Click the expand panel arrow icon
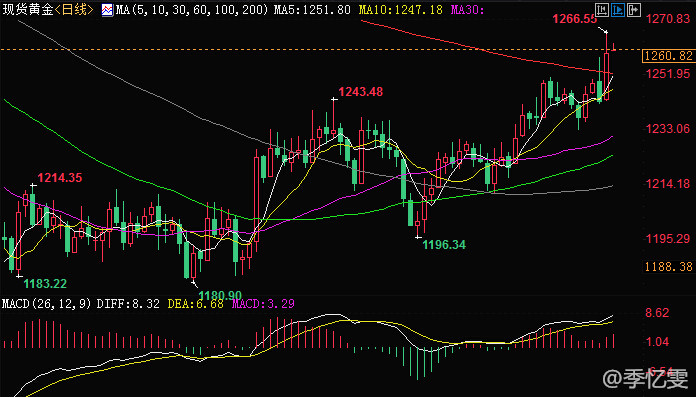Viewport: 696px width, 397px height. (x=634, y=9)
